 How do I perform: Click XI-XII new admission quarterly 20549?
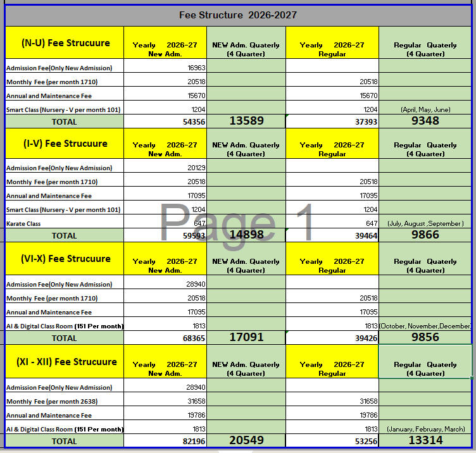click(x=246, y=440)
